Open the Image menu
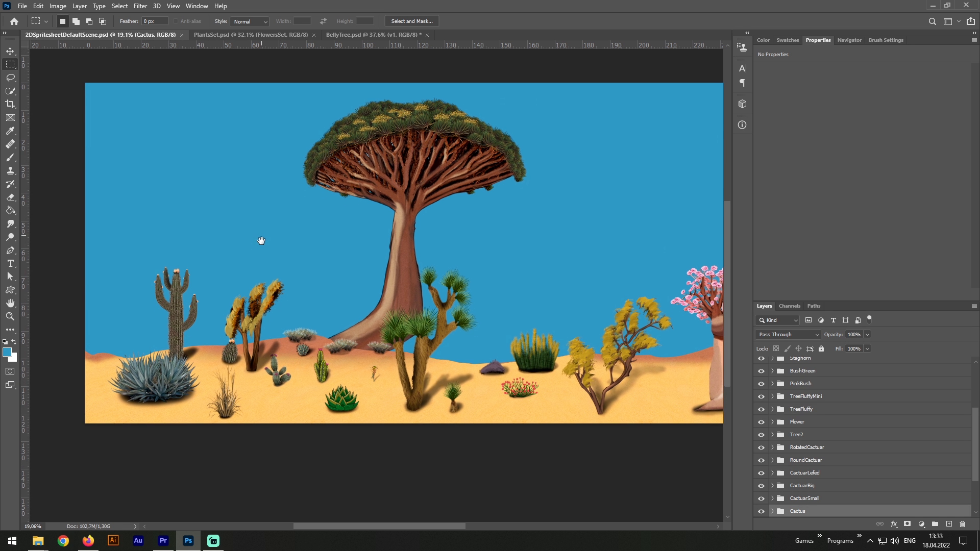Screen dimensions: 980x551 (x=58, y=6)
